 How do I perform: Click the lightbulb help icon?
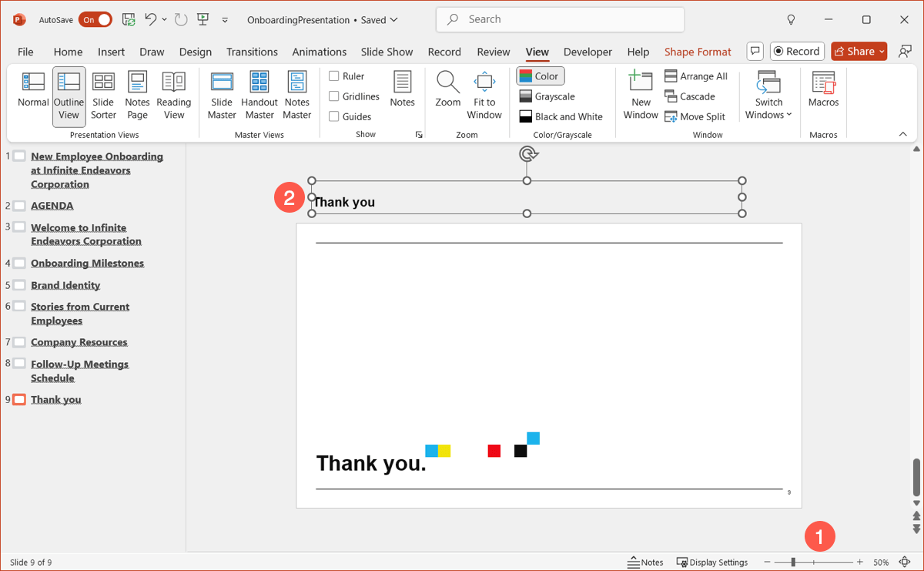791,19
